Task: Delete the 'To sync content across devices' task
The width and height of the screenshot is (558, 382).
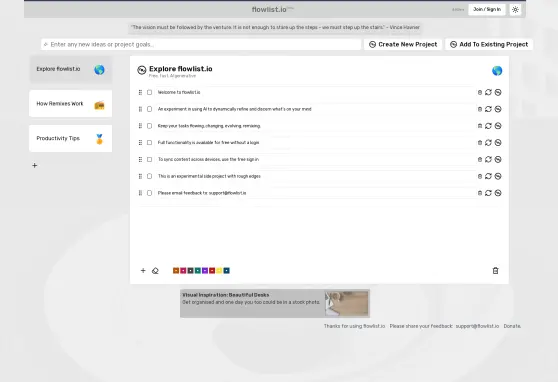Action: [x=480, y=159]
